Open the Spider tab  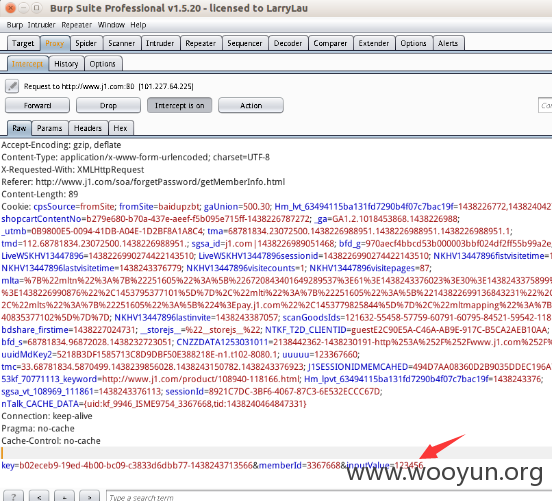pos(86,43)
